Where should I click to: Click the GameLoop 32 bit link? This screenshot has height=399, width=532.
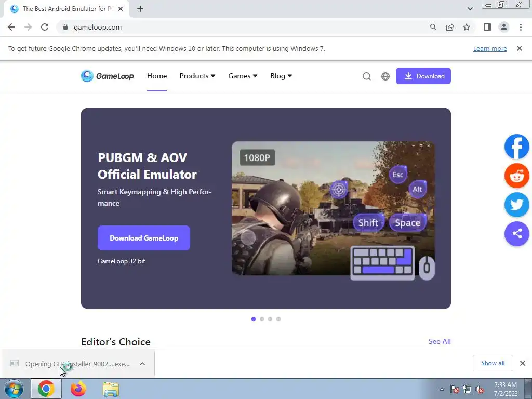coord(122,261)
